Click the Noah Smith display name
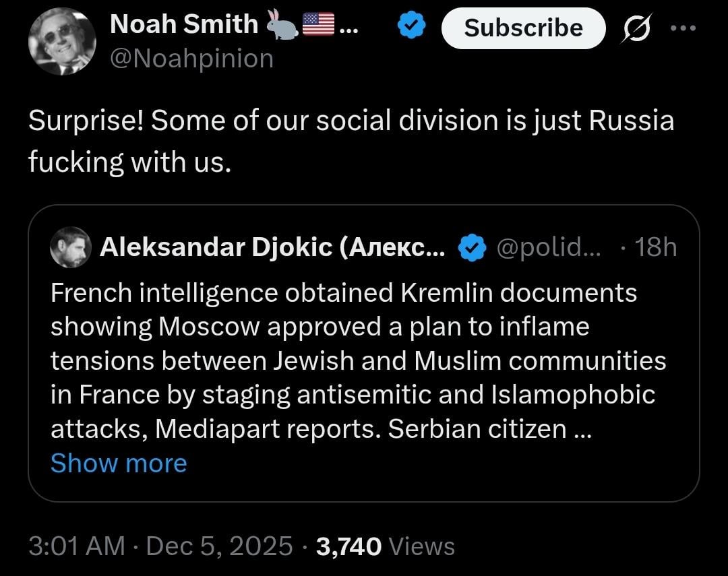728x576 pixels. coord(183,25)
